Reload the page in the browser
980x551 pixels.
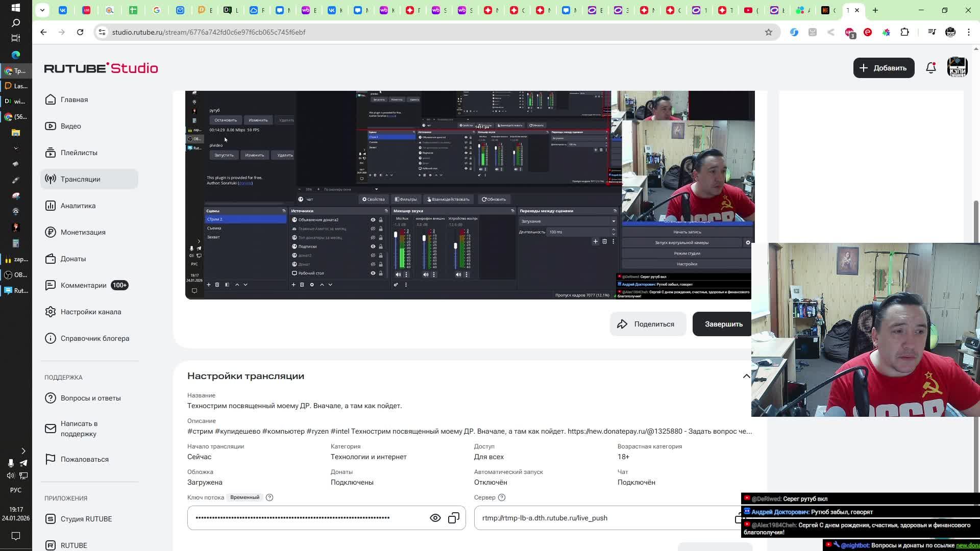point(80,32)
